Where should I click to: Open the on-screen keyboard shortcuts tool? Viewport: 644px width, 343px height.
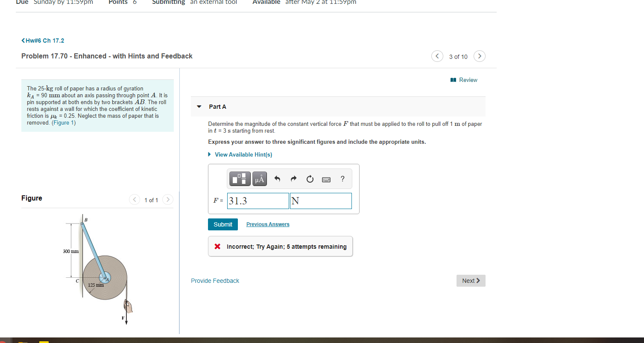click(x=326, y=179)
